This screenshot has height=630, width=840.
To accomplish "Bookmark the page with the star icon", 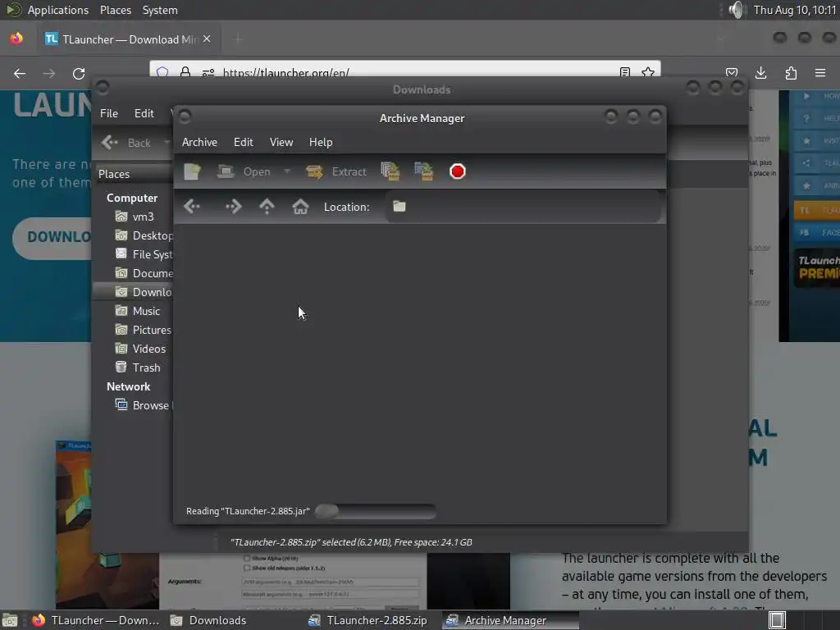I will click(x=648, y=72).
